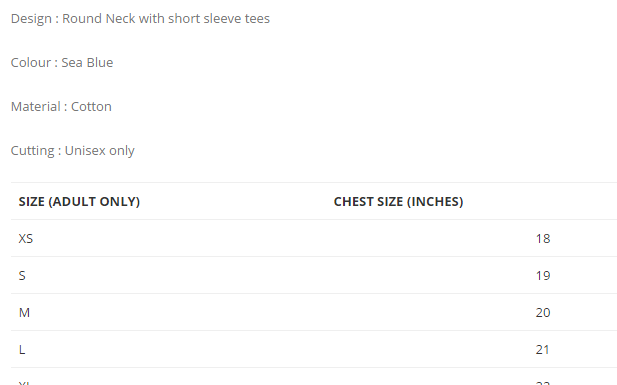Click chest value 21 in the L row

pyautogui.click(x=542, y=350)
